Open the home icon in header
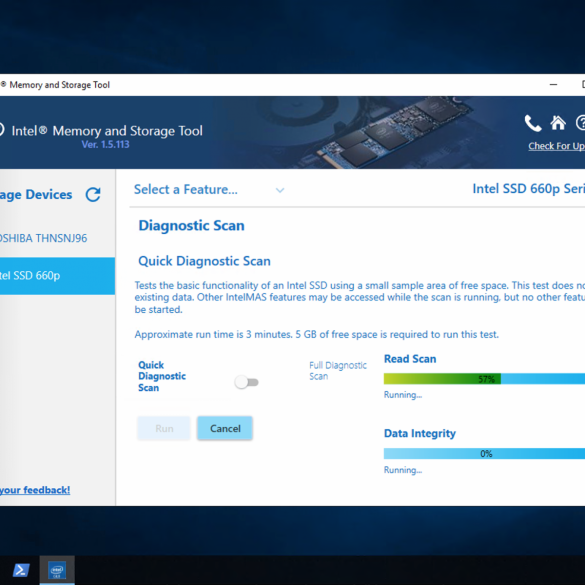The height and width of the screenshot is (585, 585). click(558, 123)
